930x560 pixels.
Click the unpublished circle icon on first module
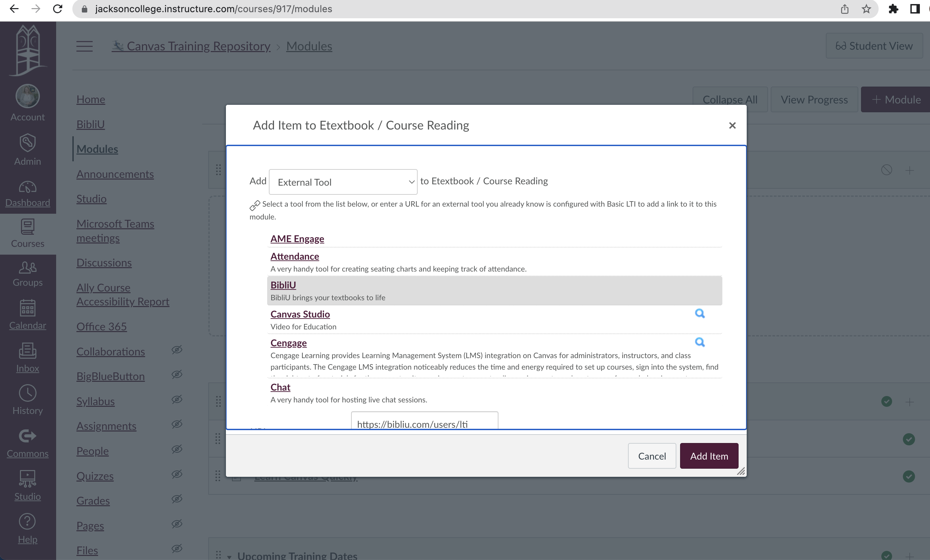pyautogui.click(x=887, y=170)
